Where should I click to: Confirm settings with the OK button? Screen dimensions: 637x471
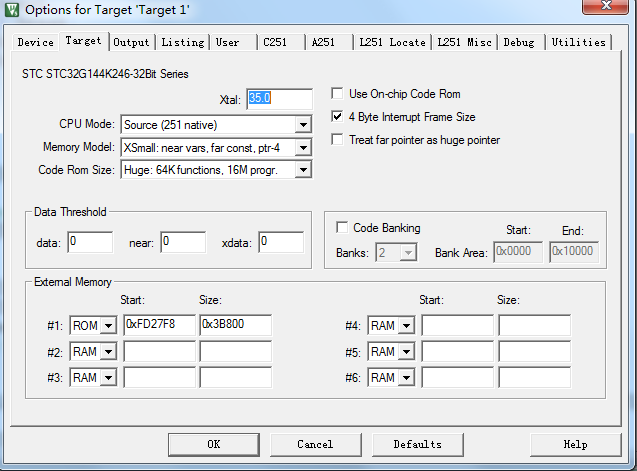(214, 445)
